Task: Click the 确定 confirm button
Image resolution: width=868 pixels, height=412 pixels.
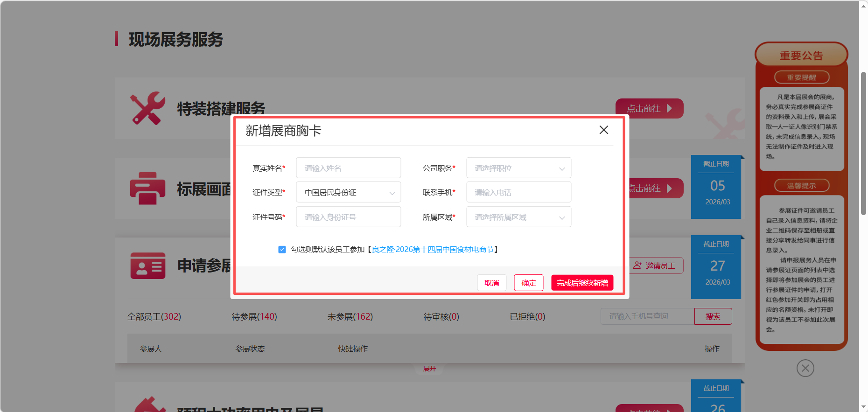Action: [x=528, y=283]
